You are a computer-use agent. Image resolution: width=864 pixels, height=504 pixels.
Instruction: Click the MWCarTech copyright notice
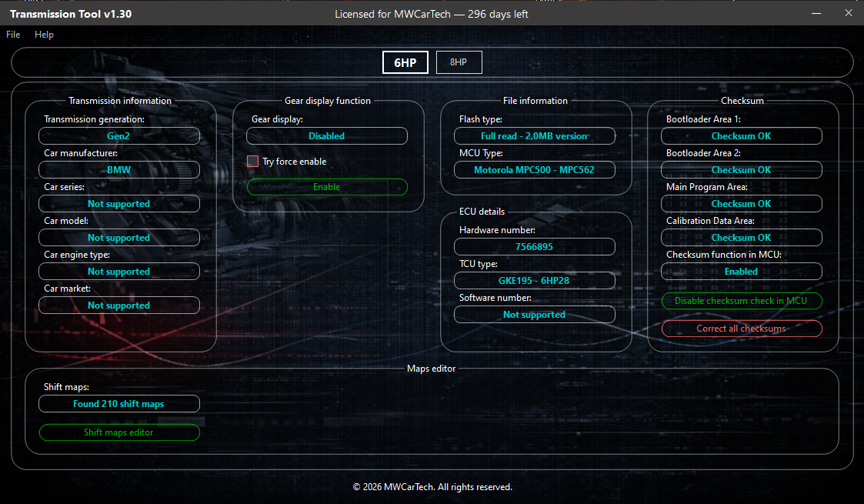(x=432, y=487)
